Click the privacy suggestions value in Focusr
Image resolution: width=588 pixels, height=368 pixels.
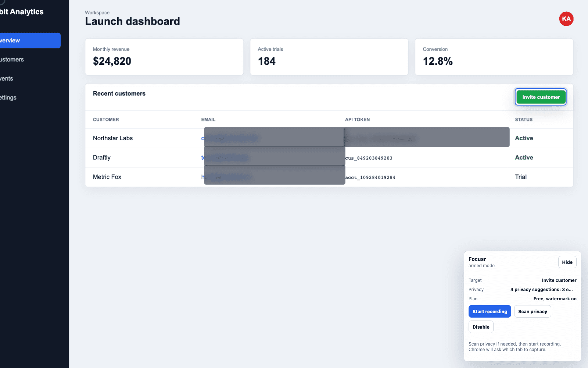(x=541, y=290)
